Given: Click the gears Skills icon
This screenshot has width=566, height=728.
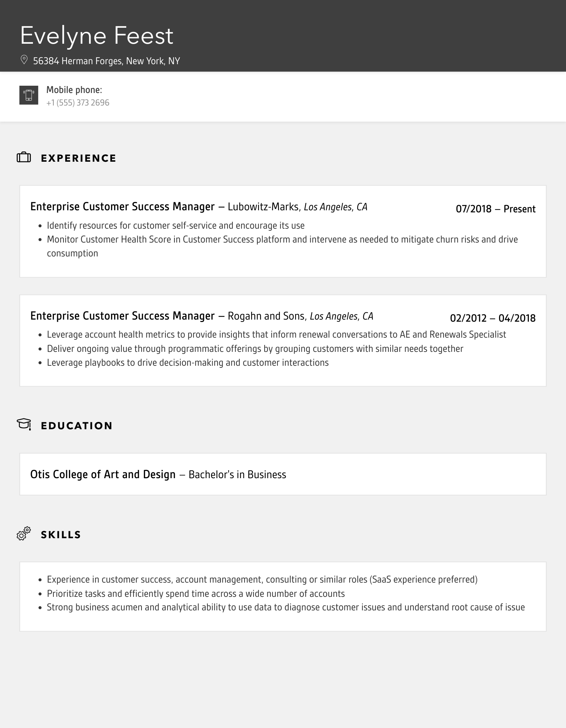Looking at the screenshot, I should pyautogui.click(x=24, y=534).
